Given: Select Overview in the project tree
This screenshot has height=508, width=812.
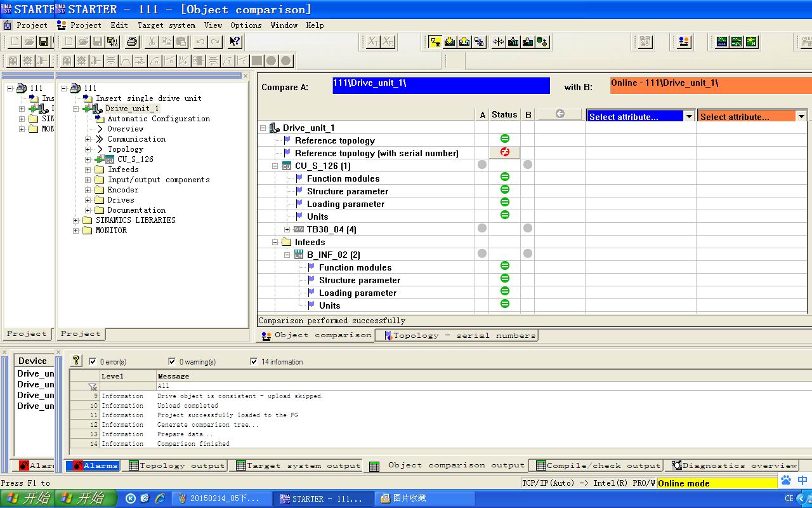Looking at the screenshot, I should [125, 129].
